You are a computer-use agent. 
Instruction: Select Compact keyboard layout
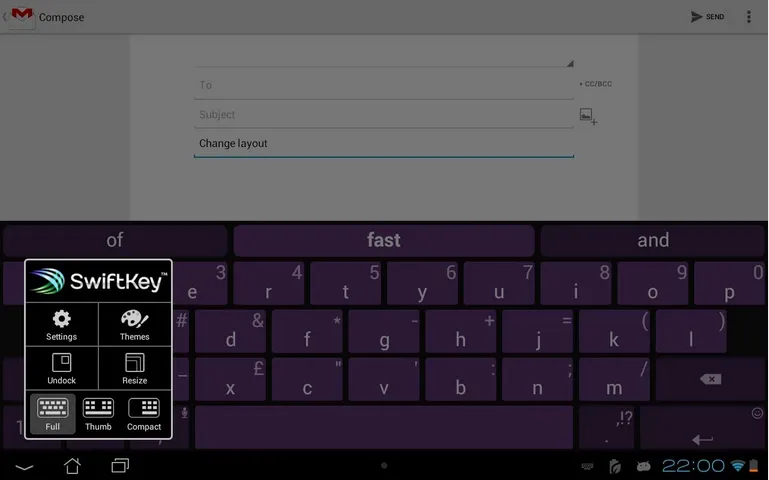pos(144,414)
